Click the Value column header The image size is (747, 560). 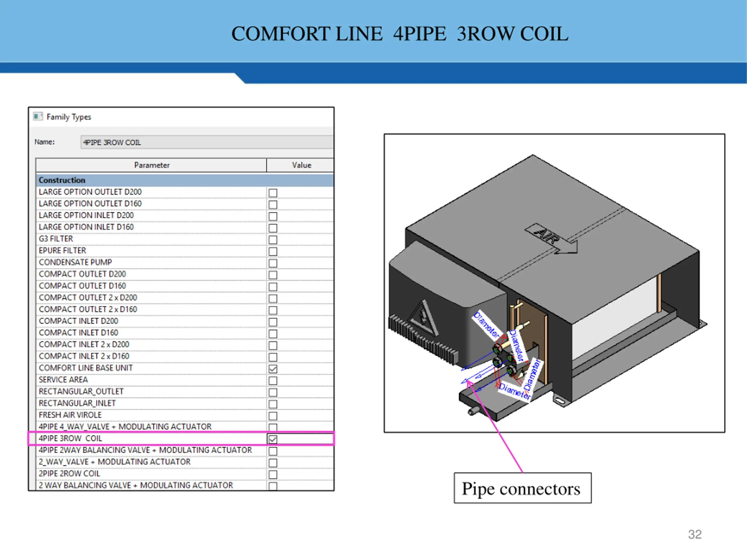pyautogui.click(x=301, y=165)
